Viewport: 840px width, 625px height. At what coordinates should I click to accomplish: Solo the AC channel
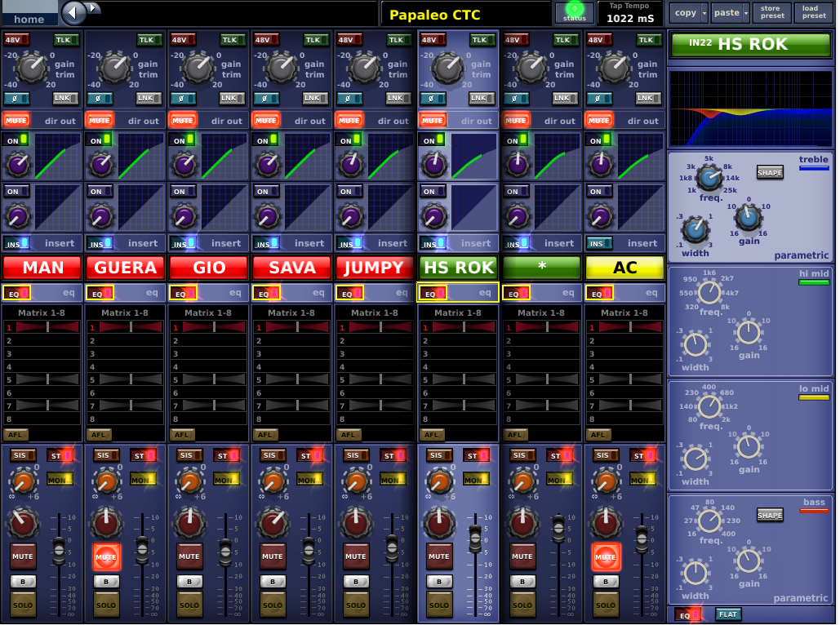[x=605, y=605]
